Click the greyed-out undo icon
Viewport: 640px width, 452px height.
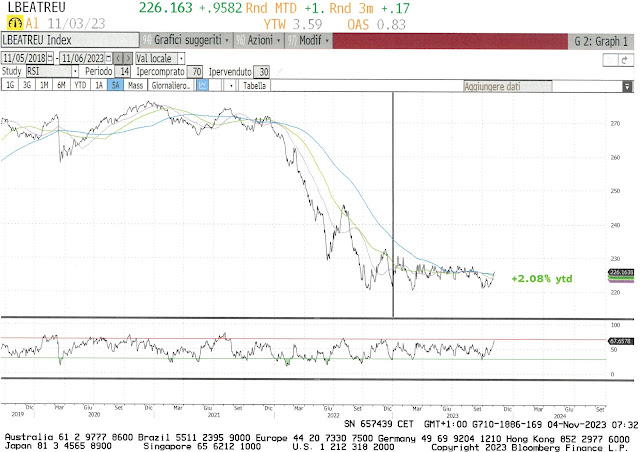click(611, 60)
